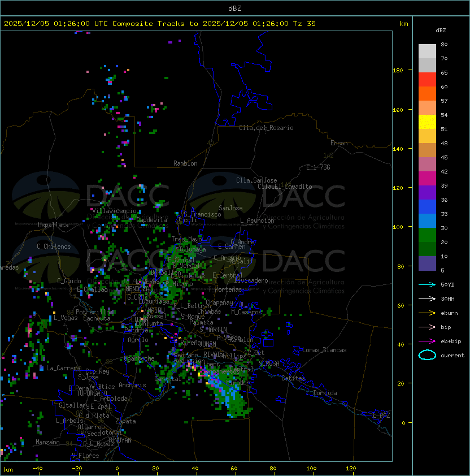Pick the magenta 42 dBZ color swatch
Viewport: 470px width, 476px height.
[x=427, y=179]
